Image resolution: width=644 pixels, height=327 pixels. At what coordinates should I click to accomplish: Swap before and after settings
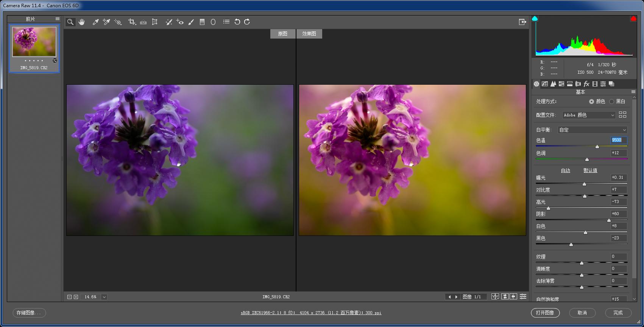point(505,297)
